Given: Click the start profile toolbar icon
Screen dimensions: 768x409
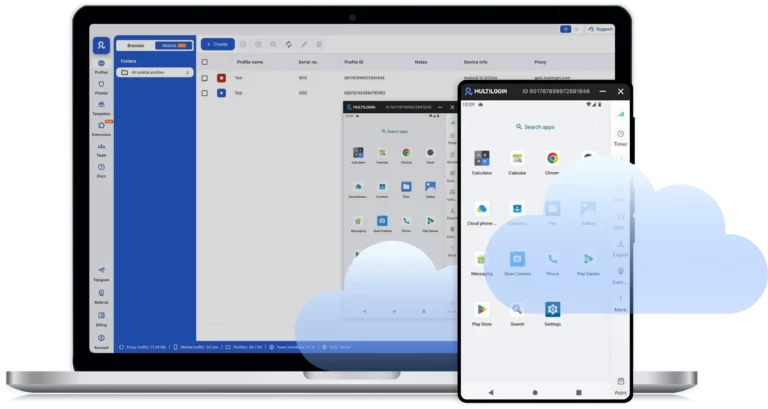Looking at the screenshot, I should click(243, 44).
